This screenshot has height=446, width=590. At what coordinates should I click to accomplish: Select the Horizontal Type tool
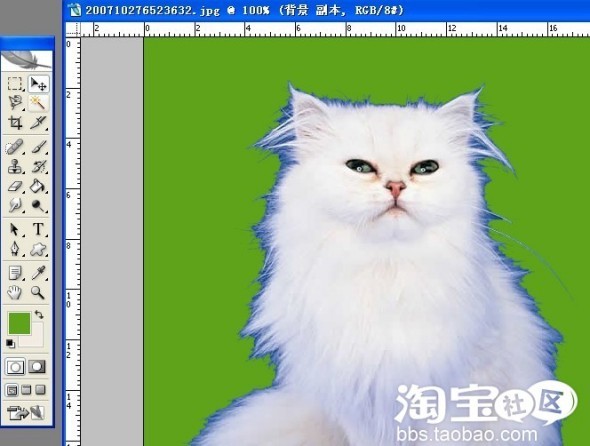point(38,229)
